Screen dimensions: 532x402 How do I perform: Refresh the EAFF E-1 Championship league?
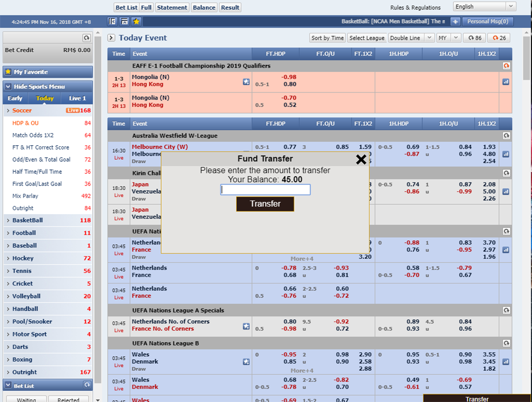click(x=506, y=66)
